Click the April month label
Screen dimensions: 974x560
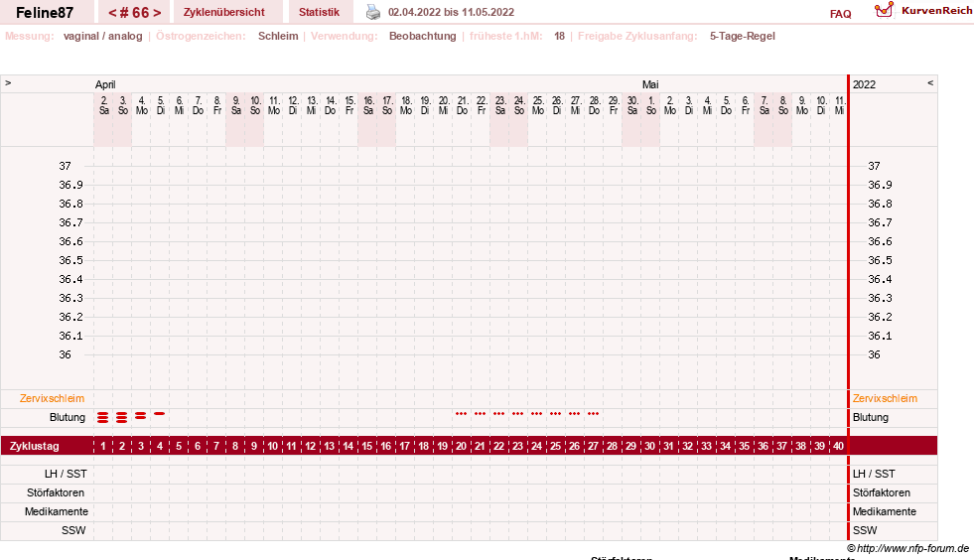click(105, 84)
